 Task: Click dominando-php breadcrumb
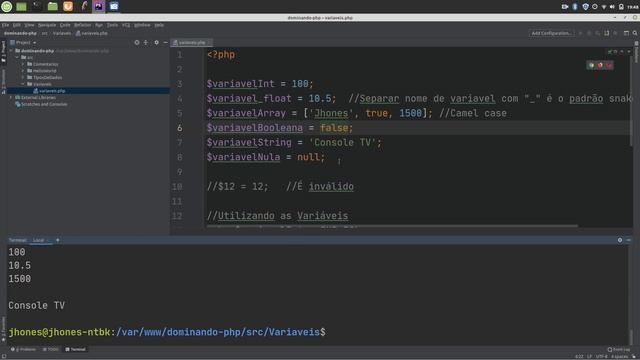(x=20, y=33)
